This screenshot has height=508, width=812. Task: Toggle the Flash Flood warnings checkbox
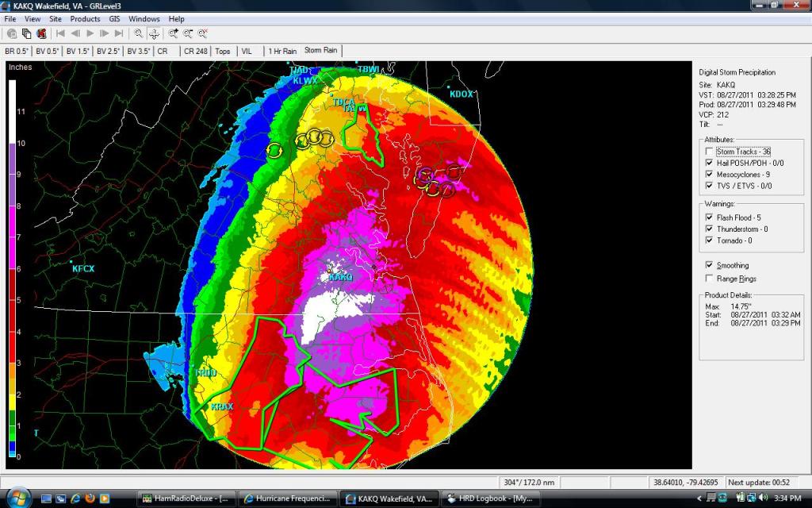click(709, 217)
